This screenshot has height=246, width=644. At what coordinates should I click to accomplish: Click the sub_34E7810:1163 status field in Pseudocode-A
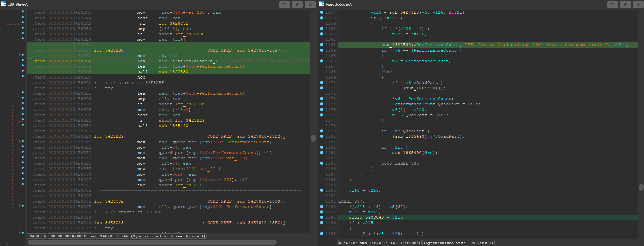[390, 243]
